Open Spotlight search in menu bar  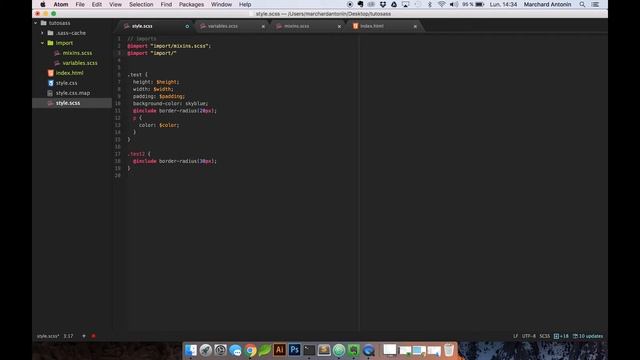(582, 4)
